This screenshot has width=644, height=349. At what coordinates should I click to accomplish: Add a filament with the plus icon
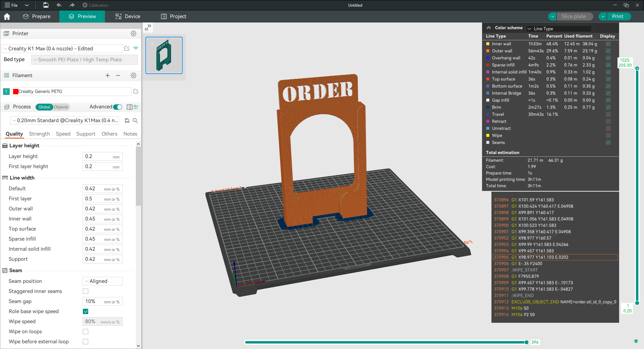tap(107, 76)
